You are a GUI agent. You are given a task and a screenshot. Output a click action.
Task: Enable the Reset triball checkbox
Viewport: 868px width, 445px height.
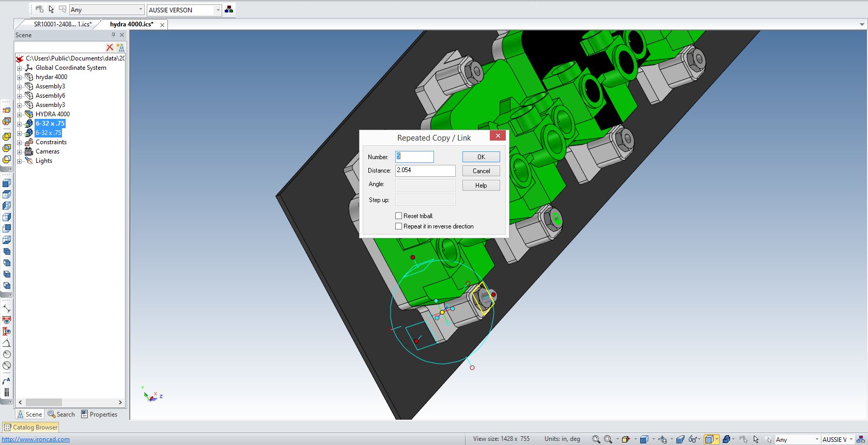[x=398, y=216]
